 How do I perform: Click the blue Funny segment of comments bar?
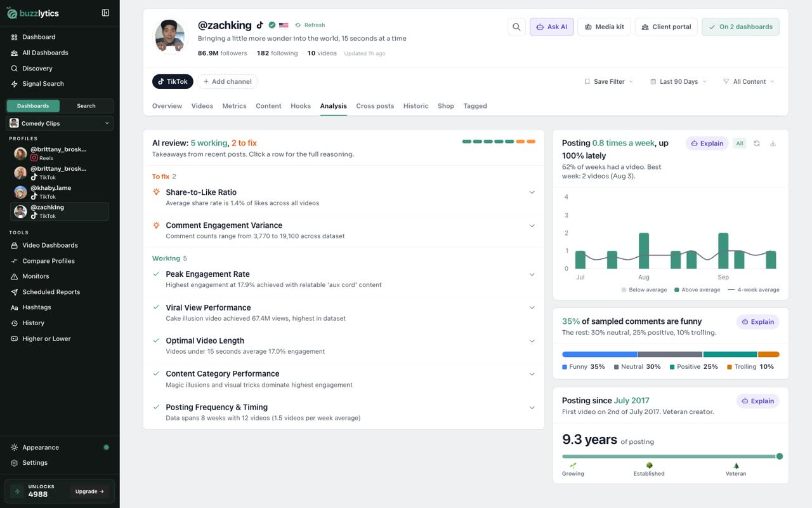(x=599, y=354)
